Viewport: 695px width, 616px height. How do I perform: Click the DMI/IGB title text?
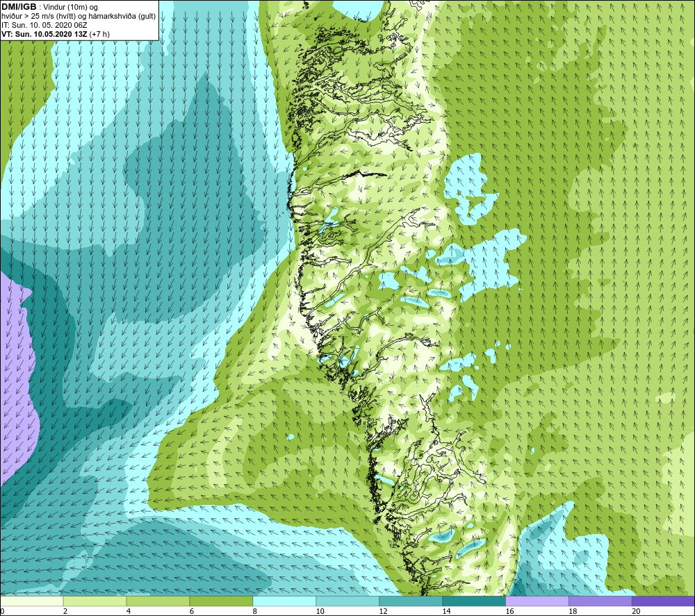(19, 7)
